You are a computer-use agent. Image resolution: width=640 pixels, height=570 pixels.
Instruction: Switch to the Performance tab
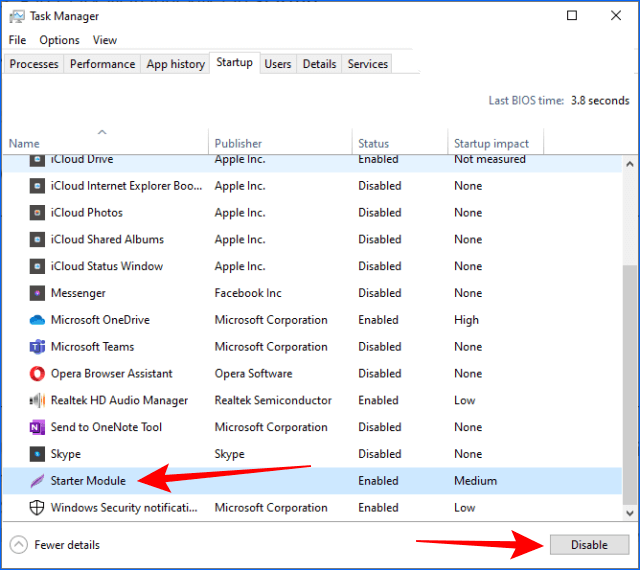[102, 64]
